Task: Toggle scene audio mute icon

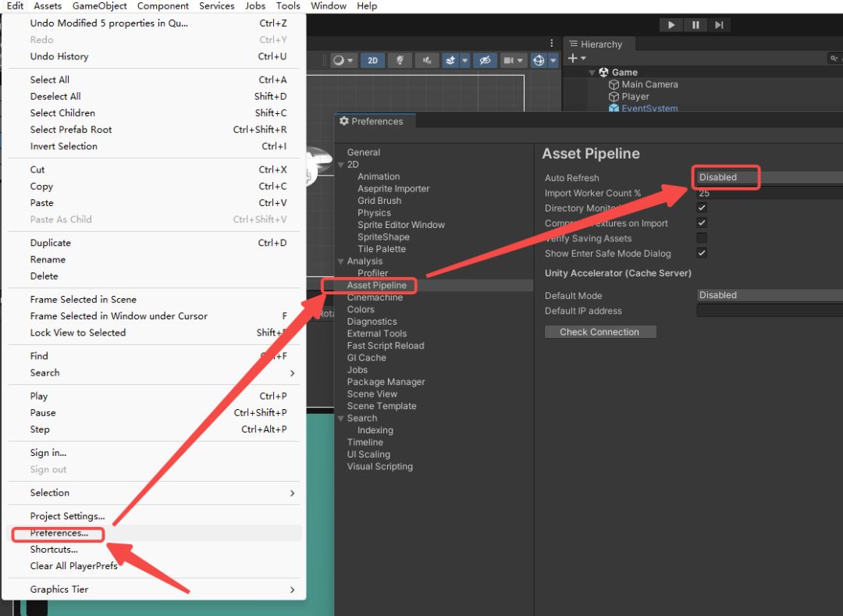Action: point(426,61)
